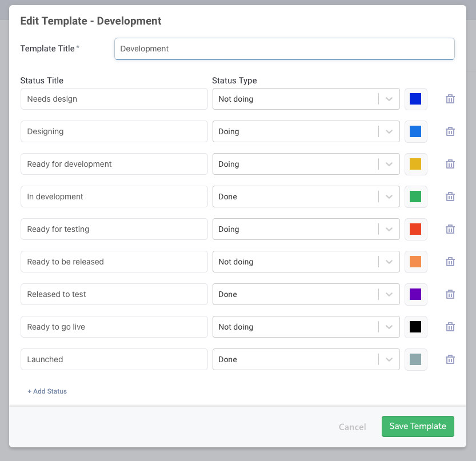Delete the Released to test status

[x=450, y=294]
